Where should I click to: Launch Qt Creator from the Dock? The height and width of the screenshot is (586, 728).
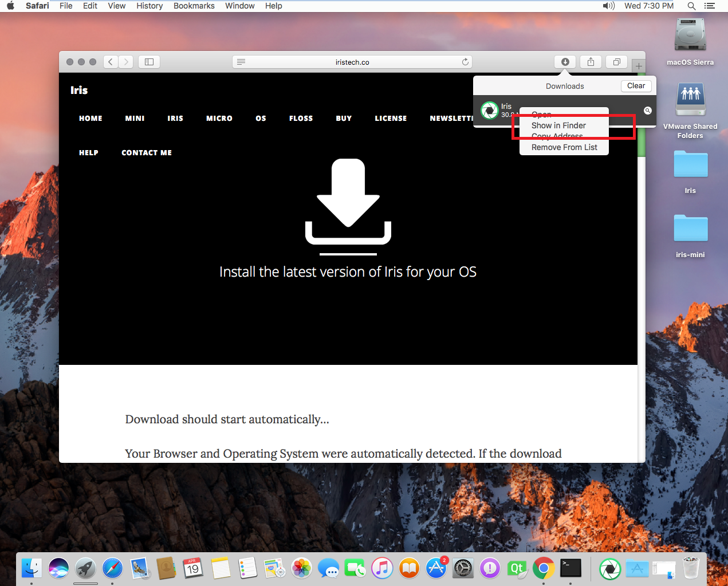pyautogui.click(x=517, y=568)
